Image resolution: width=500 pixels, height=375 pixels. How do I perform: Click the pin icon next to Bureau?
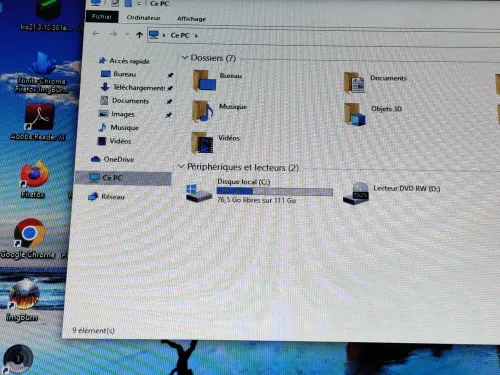170,75
